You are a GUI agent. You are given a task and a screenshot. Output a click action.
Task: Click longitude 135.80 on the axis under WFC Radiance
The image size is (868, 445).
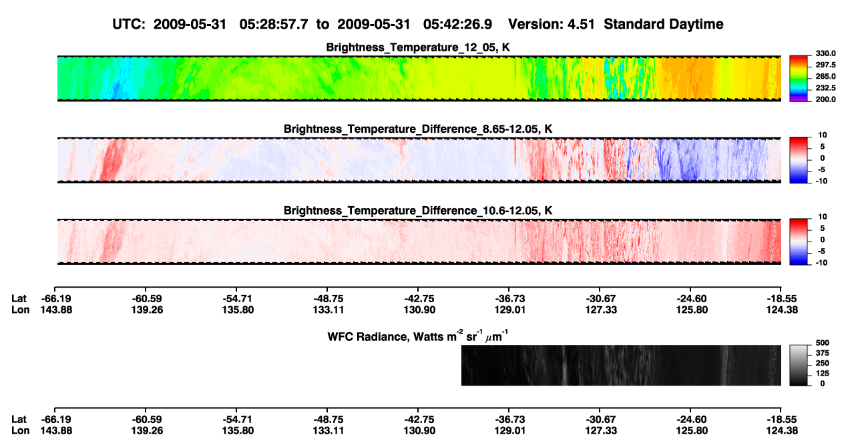click(237, 430)
